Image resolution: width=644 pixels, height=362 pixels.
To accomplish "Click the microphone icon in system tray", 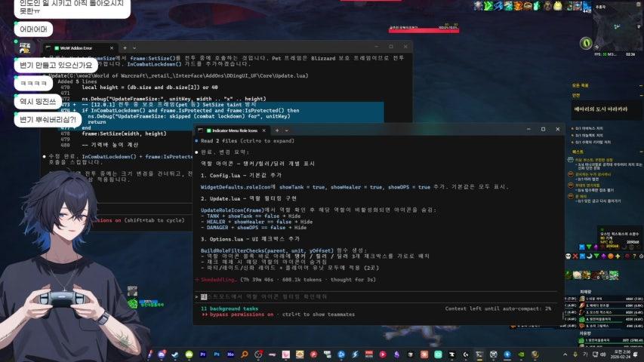I will 575,354.
